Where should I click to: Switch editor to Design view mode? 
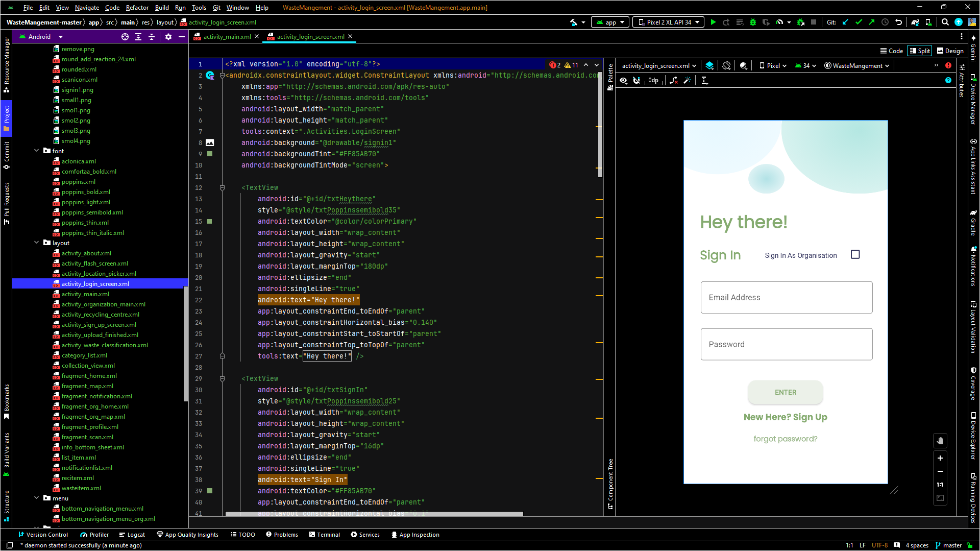point(950,51)
